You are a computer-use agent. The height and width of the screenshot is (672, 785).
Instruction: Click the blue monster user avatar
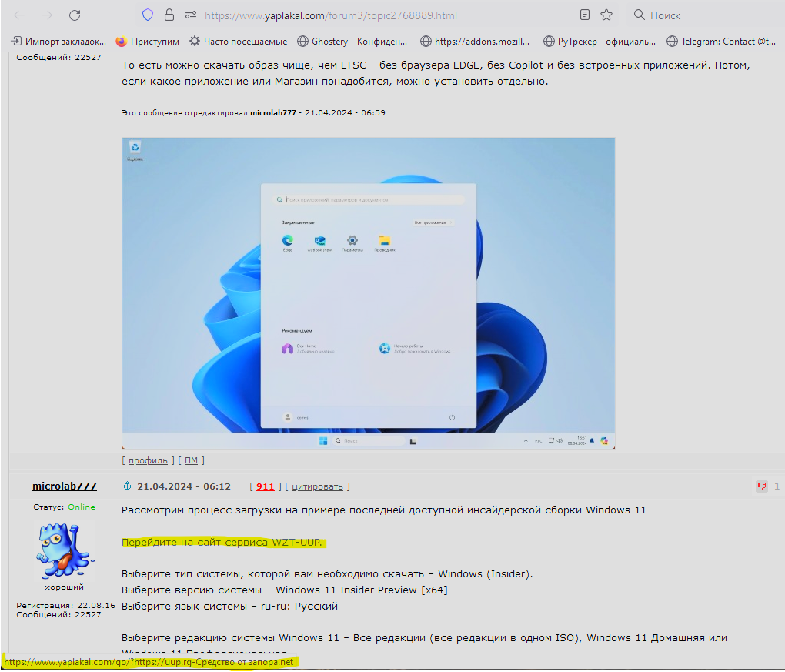tap(64, 550)
